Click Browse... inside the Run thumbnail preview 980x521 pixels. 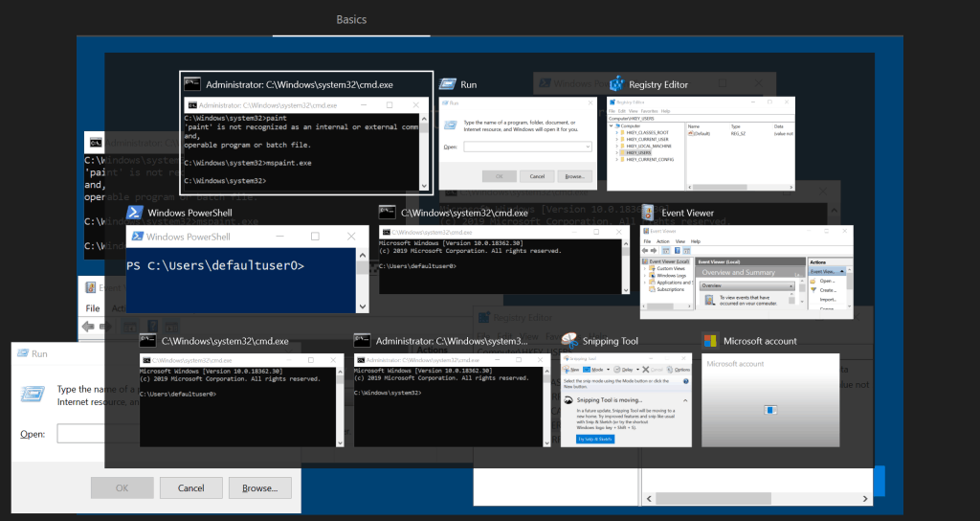point(574,176)
